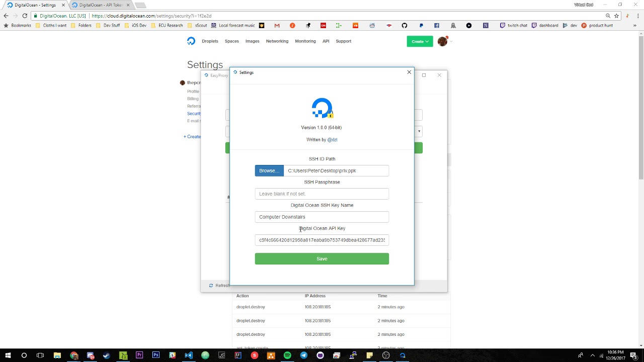Open Visual Studio Code from the taskbar
The height and width of the screenshot is (362, 644).
[x=189, y=355]
